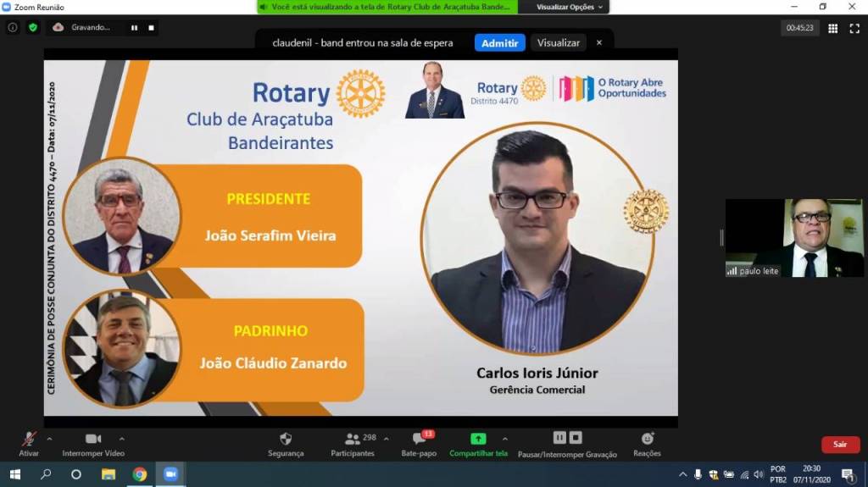Open the Visualizar Opções dropdown

pos(570,7)
